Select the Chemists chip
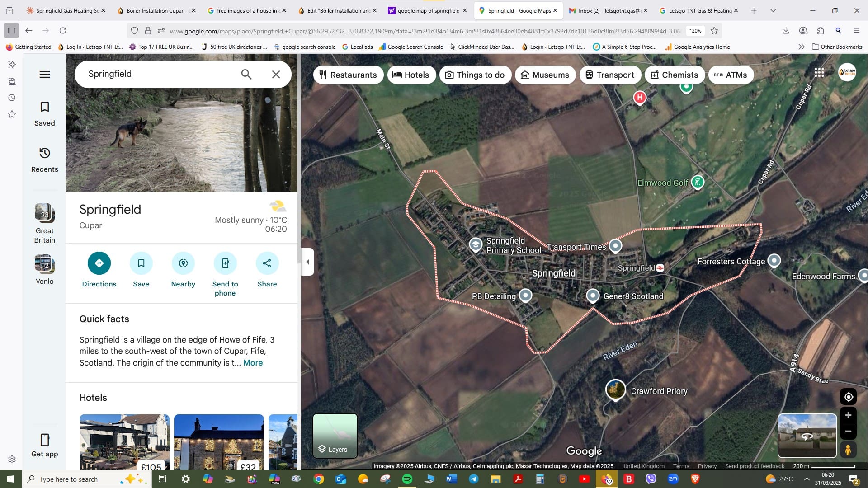The image size is (868, 488). (x=675, y=75)
